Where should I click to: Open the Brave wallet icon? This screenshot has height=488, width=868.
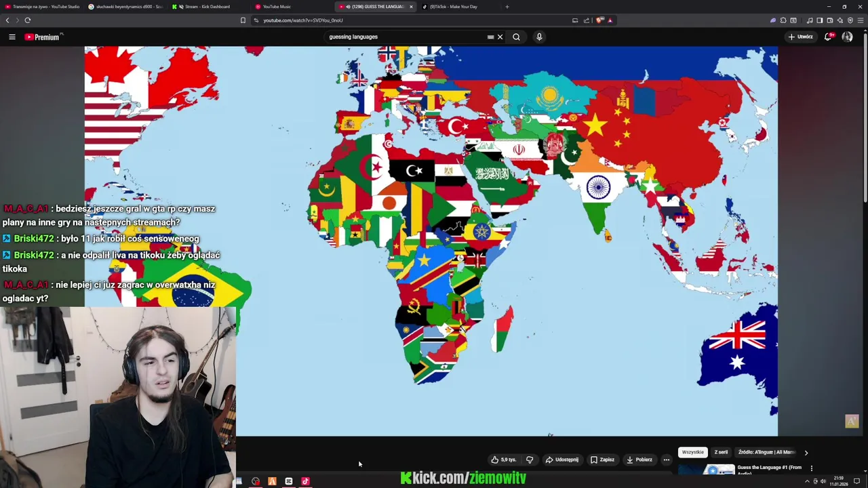tap(830, 20)
